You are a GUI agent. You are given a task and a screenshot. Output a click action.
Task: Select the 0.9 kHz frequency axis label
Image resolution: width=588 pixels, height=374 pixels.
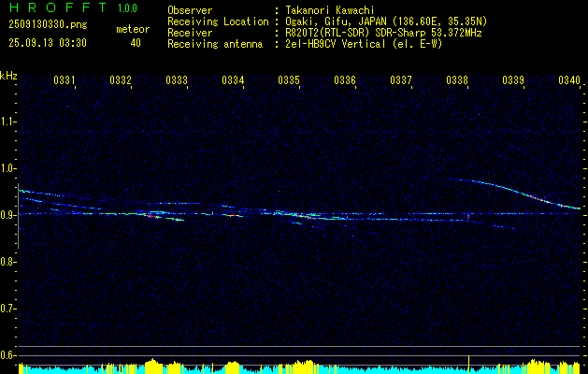pyautogui.click(x=7, y=215)
